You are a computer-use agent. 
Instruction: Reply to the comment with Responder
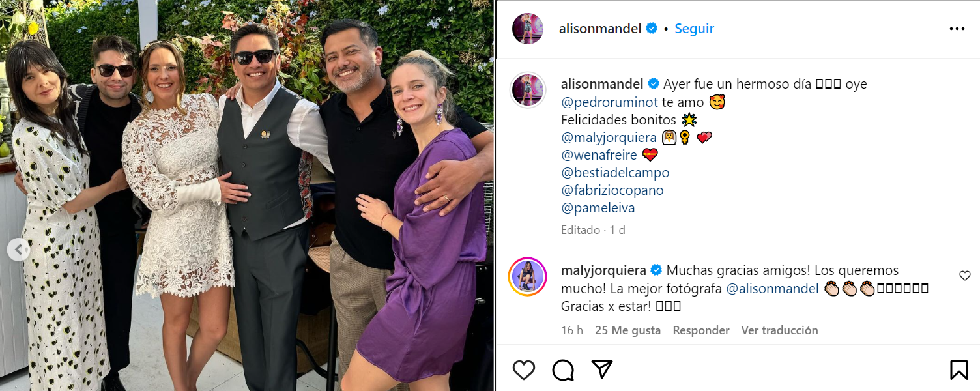click(x=700, y=330)
